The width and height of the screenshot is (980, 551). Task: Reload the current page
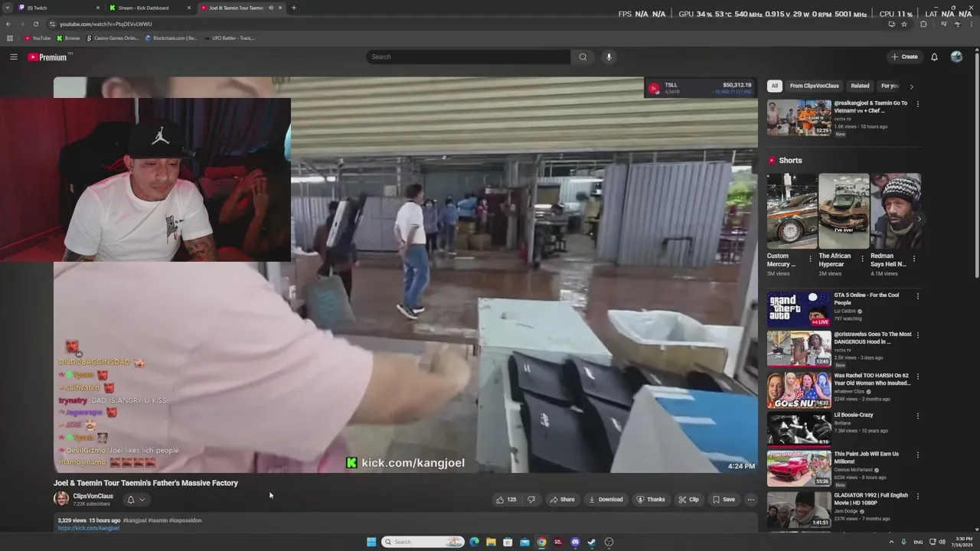(35, 24)
